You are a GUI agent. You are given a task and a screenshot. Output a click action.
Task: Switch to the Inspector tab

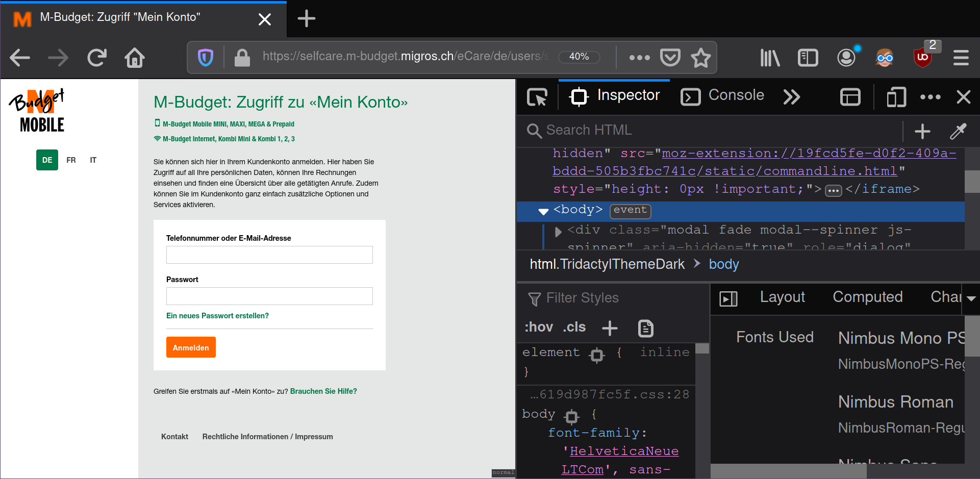pyautogui.click(x=614, y=95)
